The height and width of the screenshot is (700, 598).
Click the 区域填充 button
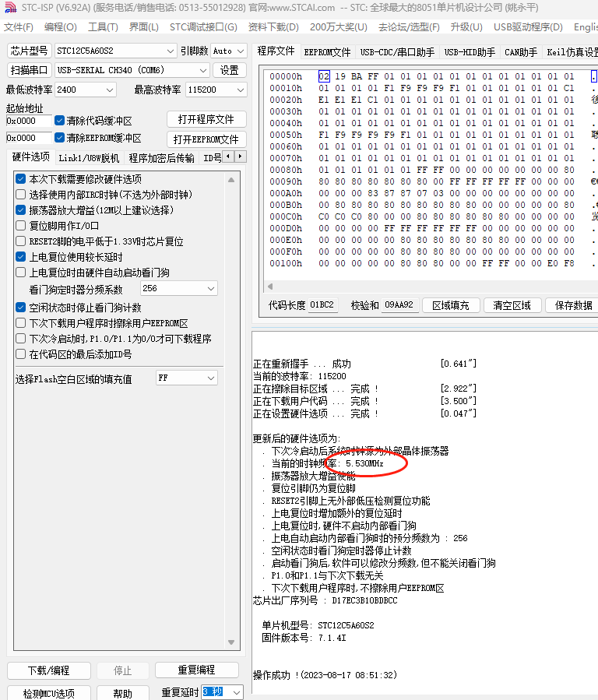click(x=451, y=305)
